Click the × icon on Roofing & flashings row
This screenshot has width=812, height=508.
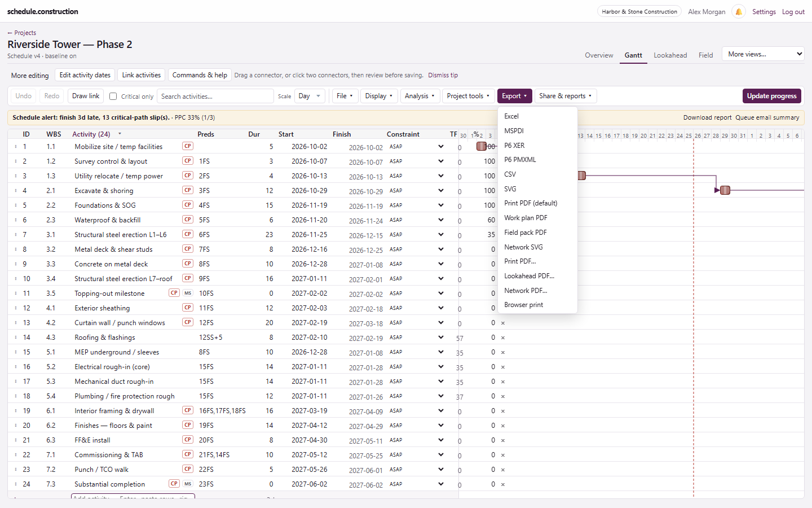[x=503, y=338]
